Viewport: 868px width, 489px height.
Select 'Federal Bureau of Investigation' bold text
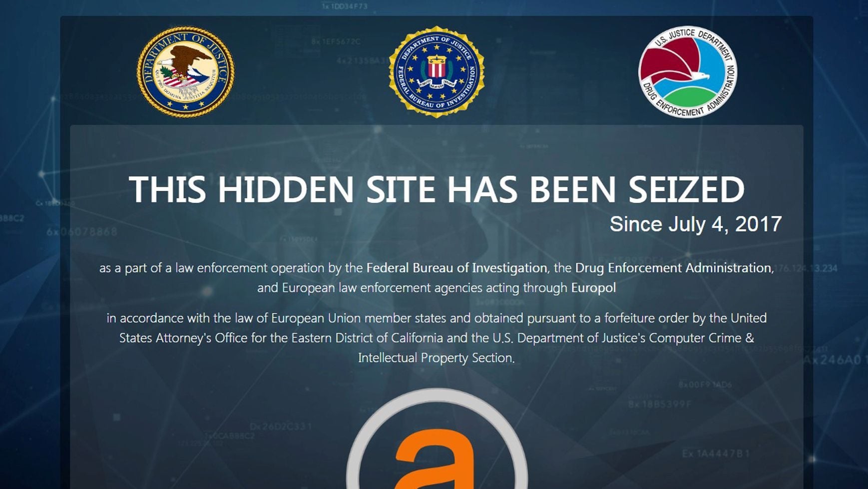tap(456, 268)
